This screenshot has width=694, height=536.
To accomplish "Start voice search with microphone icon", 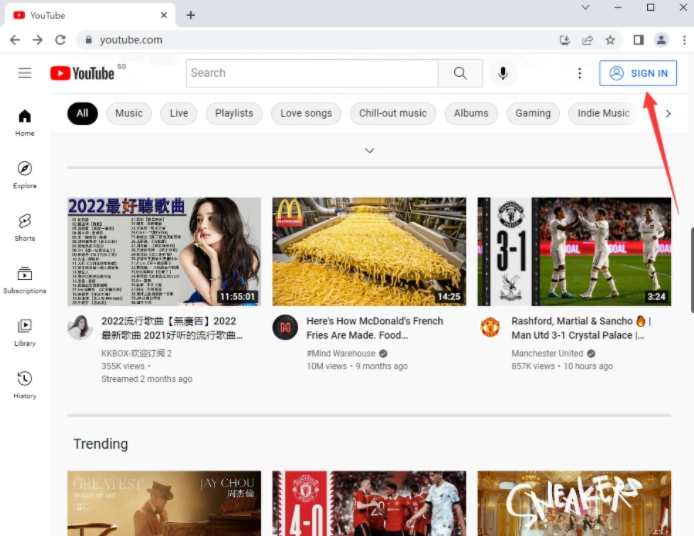I will [503, 73].
